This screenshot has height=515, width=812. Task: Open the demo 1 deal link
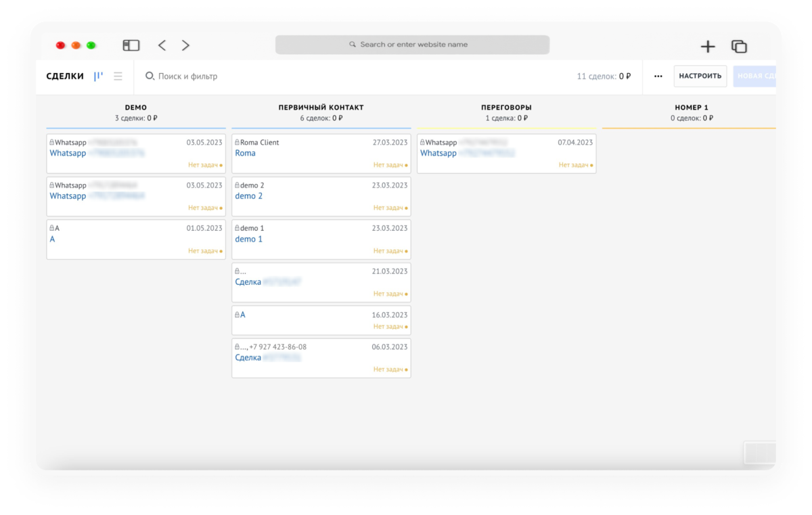click(249, 239)
